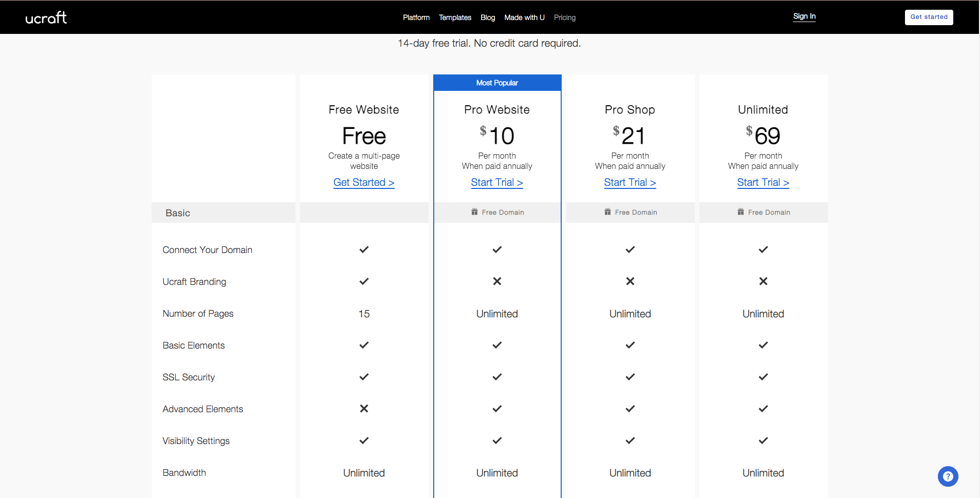This screenshot has width=980, height=498.
Task: Click the Sign In link
Action: pos(804,16)
